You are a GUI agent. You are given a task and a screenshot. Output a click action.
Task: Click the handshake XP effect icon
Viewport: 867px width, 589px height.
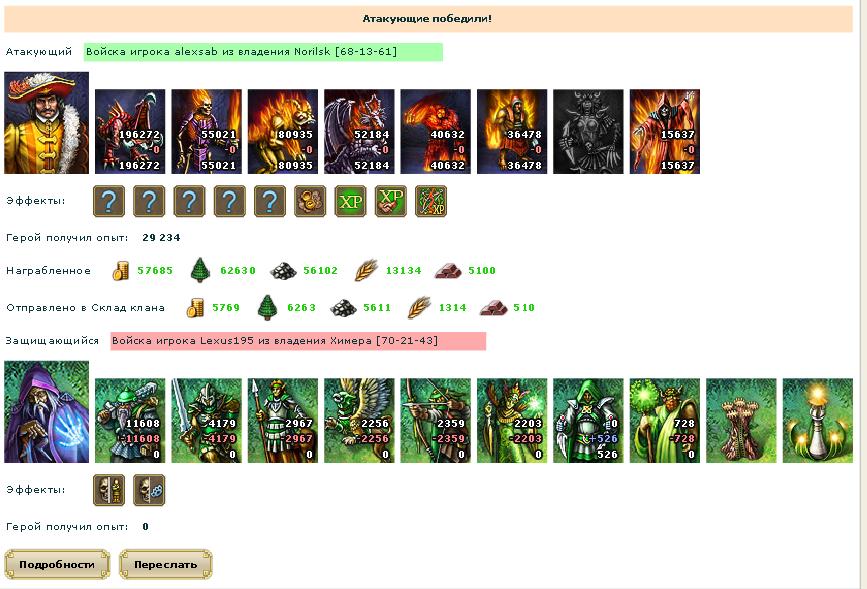(x=391, y=201)
